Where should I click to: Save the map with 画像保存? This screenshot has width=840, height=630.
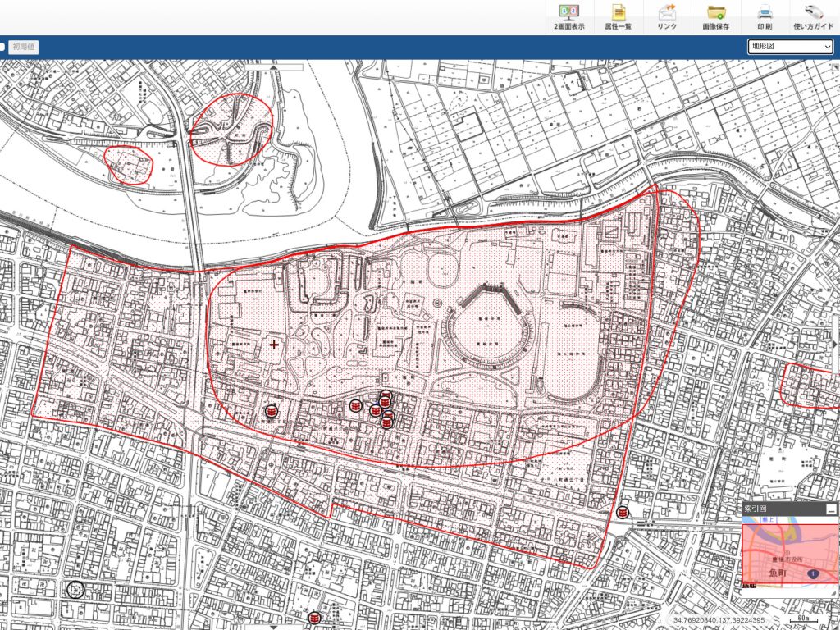pyautogui.click(x=715, y=17)
